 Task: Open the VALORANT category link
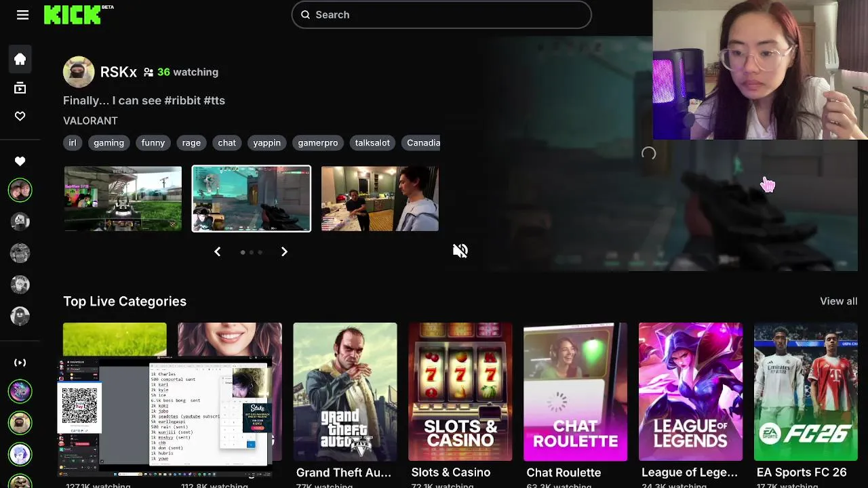pos(90,121)
